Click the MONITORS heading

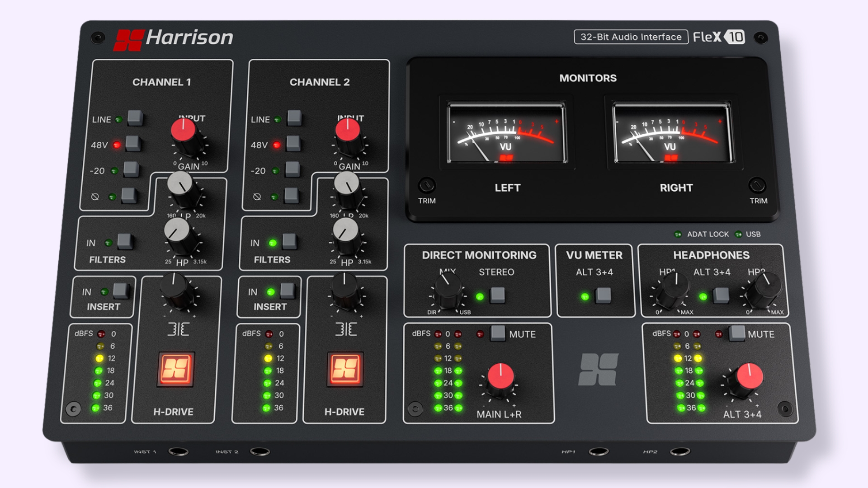[x=588, y=78]
